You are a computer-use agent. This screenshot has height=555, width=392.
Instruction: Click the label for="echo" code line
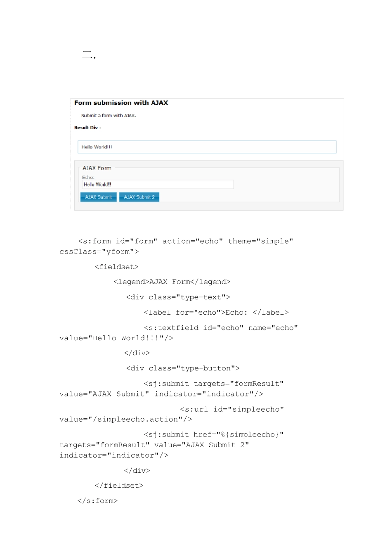tap(216, 312)
